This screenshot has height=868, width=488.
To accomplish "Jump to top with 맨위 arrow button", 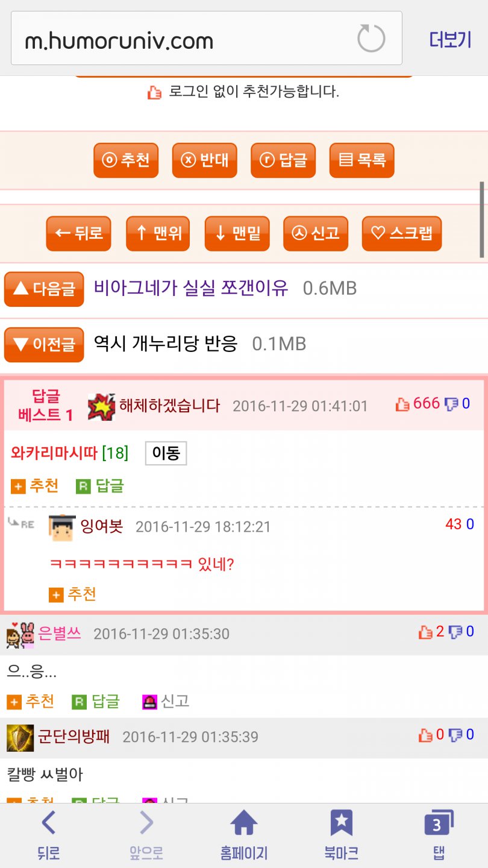I will click(158, 233).
